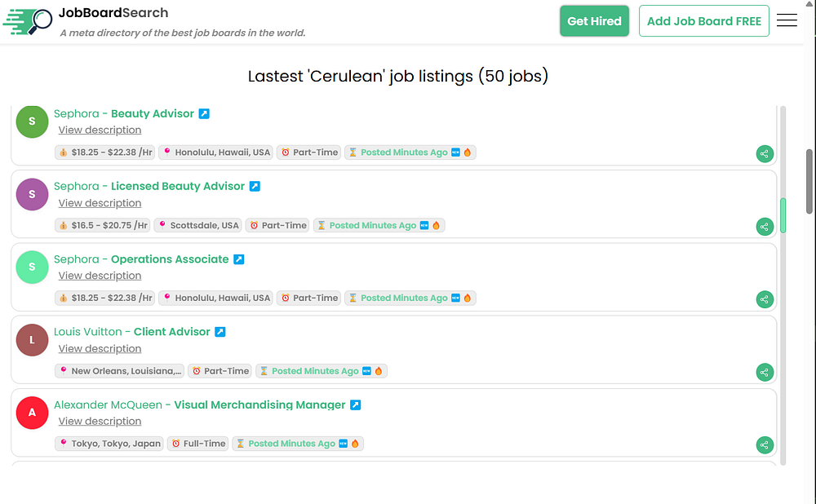Expand View description for Operations Associate
816x504 pixels.
pyautogui.click(x=100, y=276)
